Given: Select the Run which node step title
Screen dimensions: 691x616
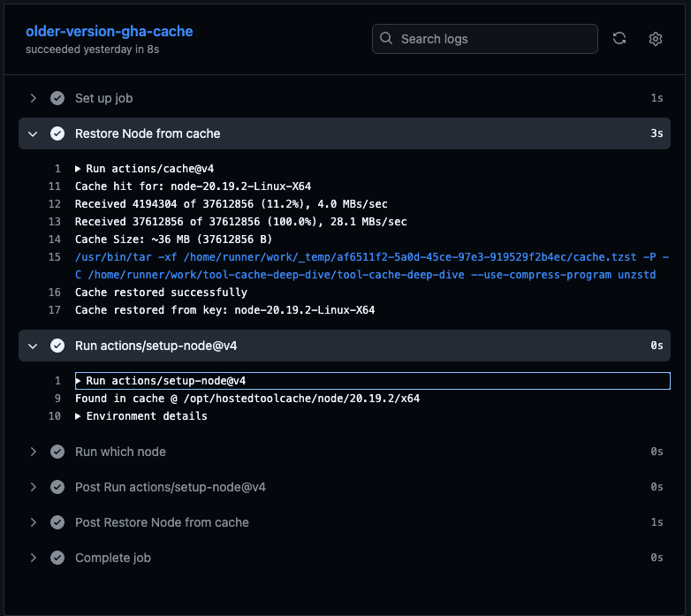Looking at the screenshot, I should [x=120, y=452].
